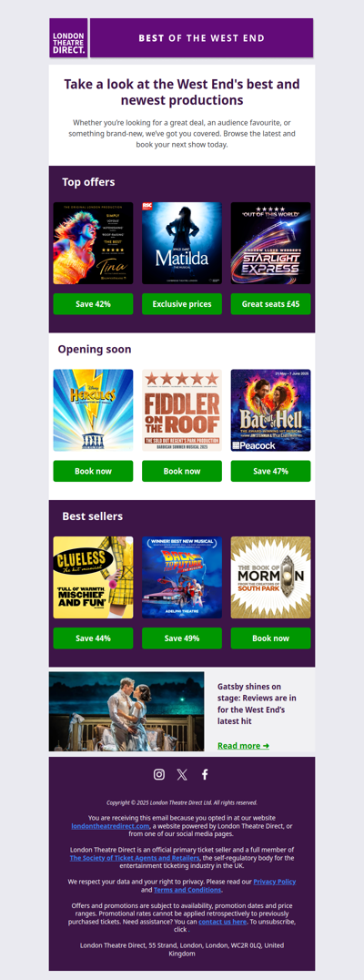364x980 pixels.
Task: Click the London Theatre Direct logo
Action: [x=68, y=38]
